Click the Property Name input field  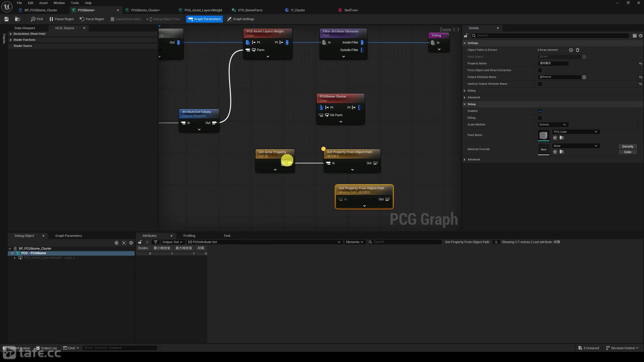click(x=553, y=63)
